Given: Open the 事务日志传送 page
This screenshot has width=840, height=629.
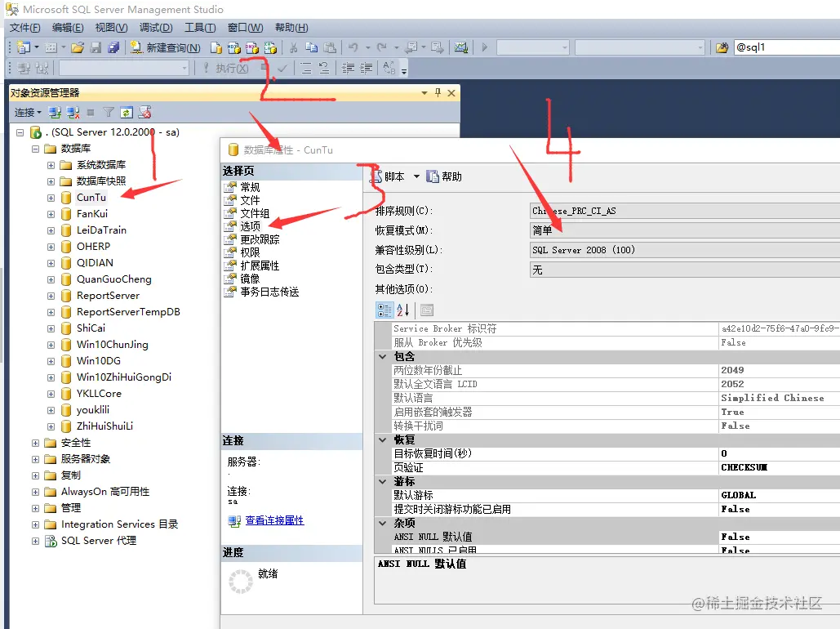Looking at the screenshot, I should [269, 292].
